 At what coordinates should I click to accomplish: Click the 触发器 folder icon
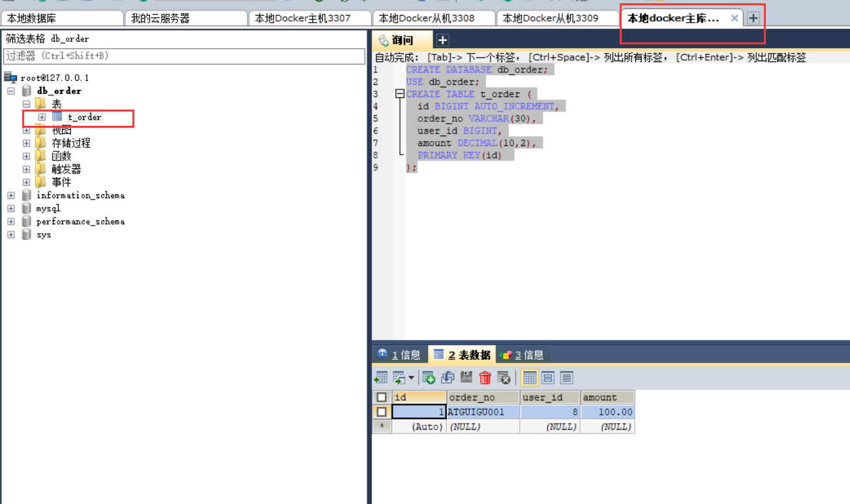pyautogui.click(x=41, y=169)
